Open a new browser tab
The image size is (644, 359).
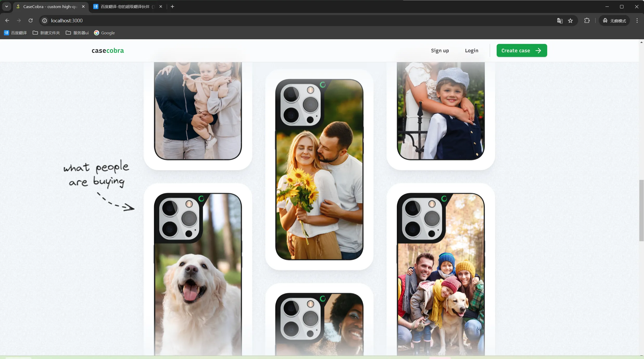(x=172, y=6)
